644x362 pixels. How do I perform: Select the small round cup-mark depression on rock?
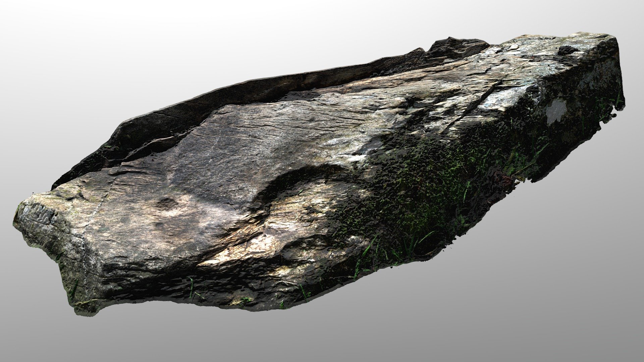(167, 204)
